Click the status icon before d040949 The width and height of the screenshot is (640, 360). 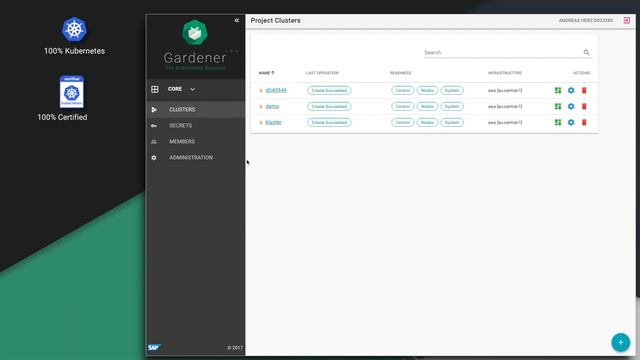click(261, 90)
